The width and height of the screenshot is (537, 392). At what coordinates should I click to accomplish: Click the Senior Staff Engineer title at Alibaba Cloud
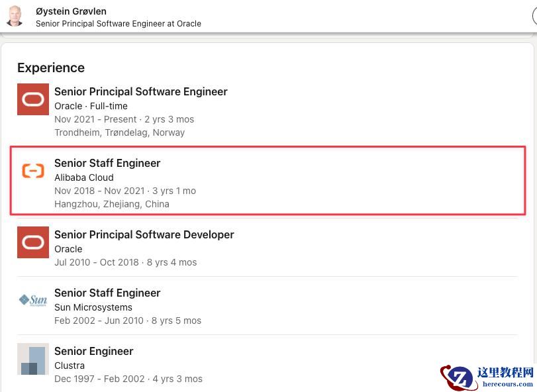[x=107, y=163]
